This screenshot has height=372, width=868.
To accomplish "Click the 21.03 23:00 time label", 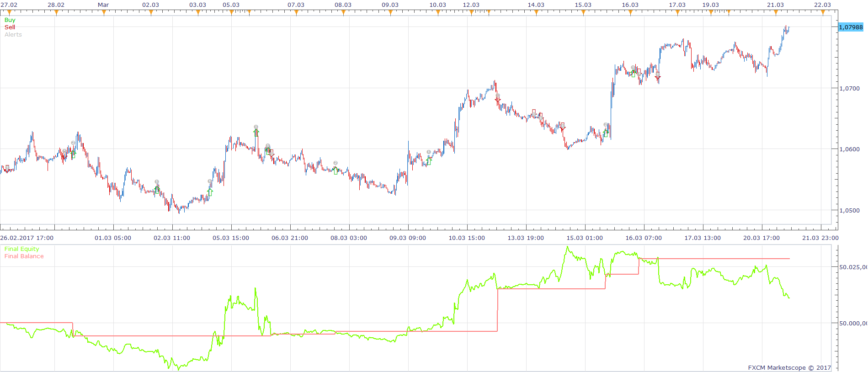I will coord(820,238).
